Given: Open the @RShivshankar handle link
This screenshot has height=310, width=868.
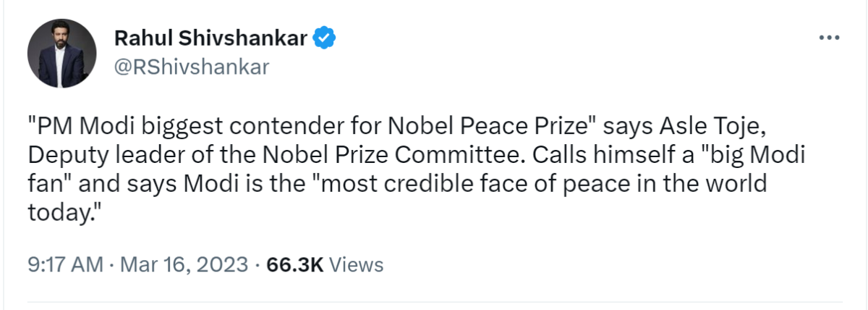Looking at the screenshot, I should click(192, 67).
